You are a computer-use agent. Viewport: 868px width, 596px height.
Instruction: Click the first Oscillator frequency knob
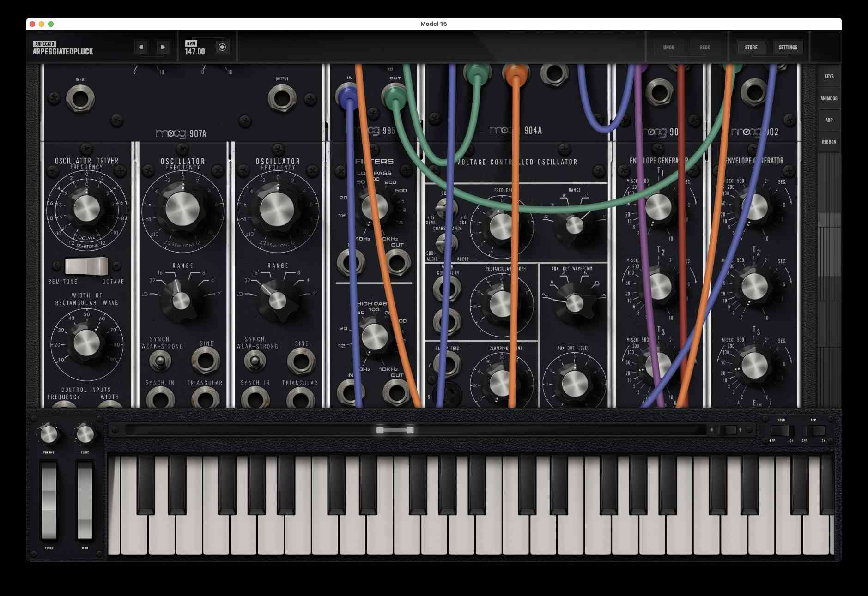tap(182, 209)
